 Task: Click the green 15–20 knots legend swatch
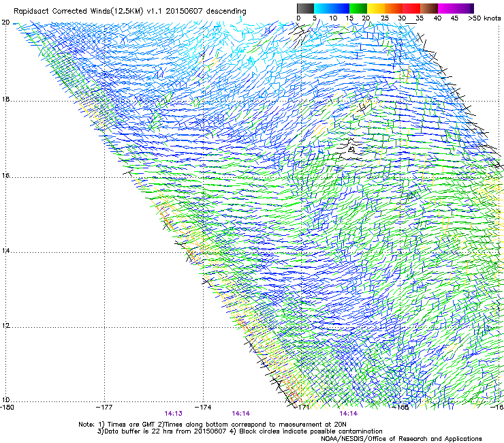pyautogui.click(x=358, y=8)
